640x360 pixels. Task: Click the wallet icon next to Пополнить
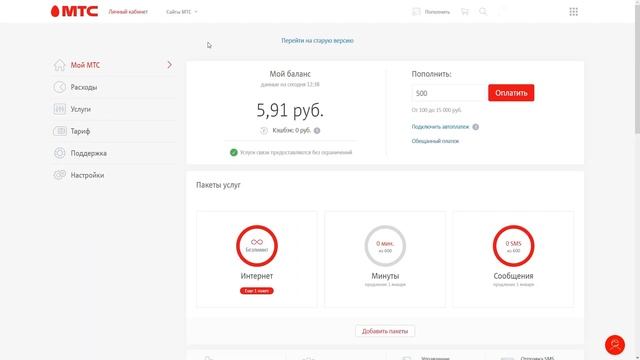pyautogui.click(x=416, y=12)
